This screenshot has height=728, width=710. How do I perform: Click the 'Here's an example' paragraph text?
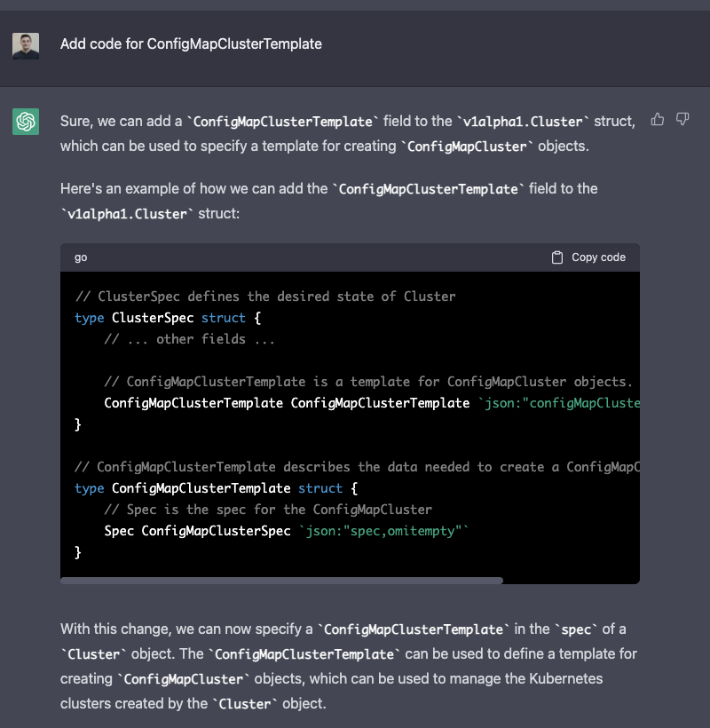[x=329, y=201]
